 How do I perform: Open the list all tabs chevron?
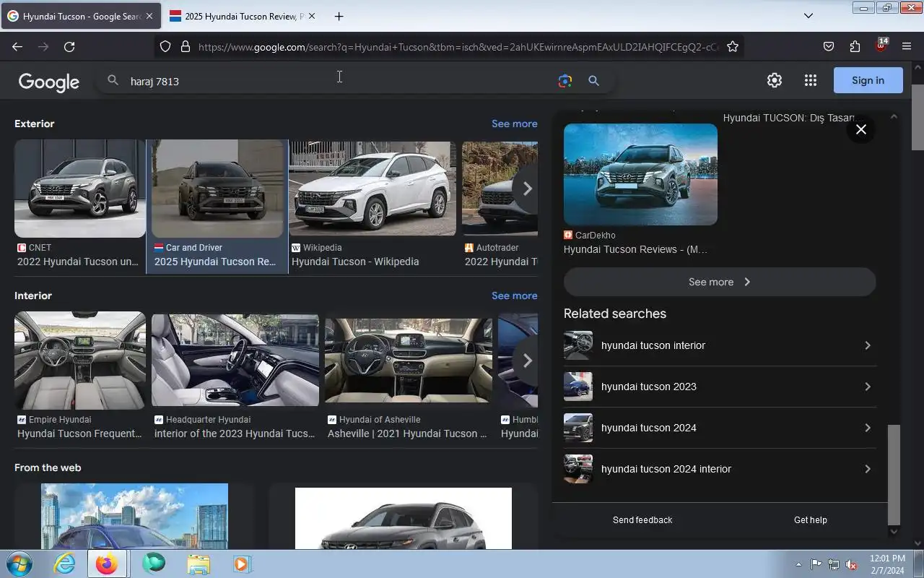[808, 16]
